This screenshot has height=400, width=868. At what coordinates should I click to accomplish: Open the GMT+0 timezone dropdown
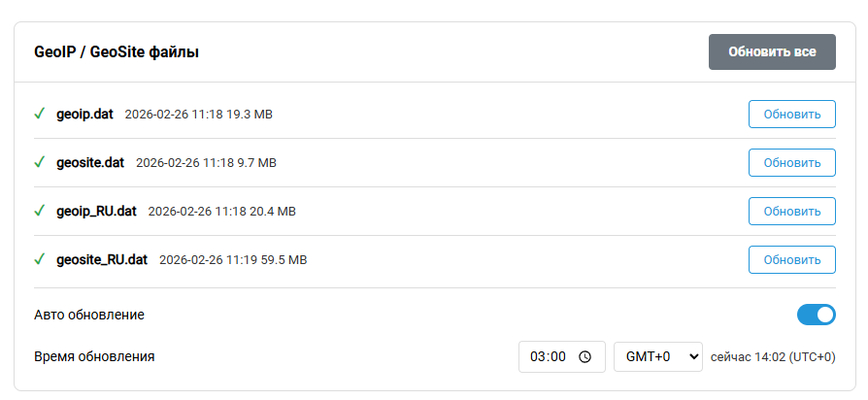(657, 356)
